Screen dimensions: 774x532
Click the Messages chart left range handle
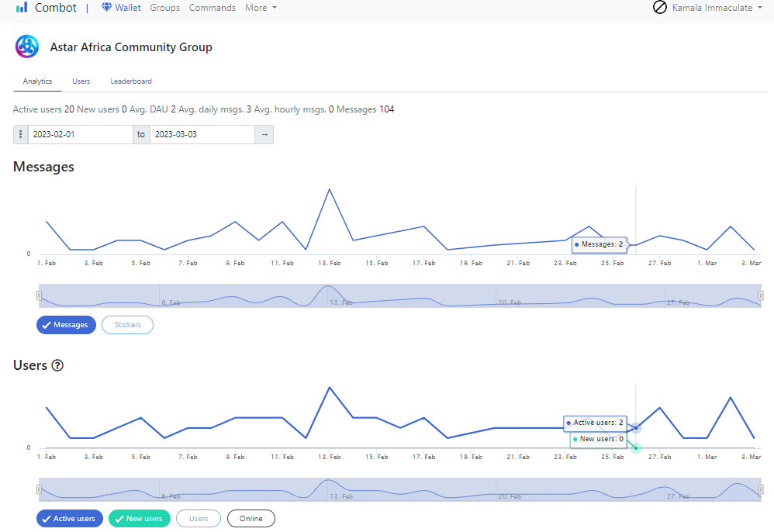(x=39, y=295)
